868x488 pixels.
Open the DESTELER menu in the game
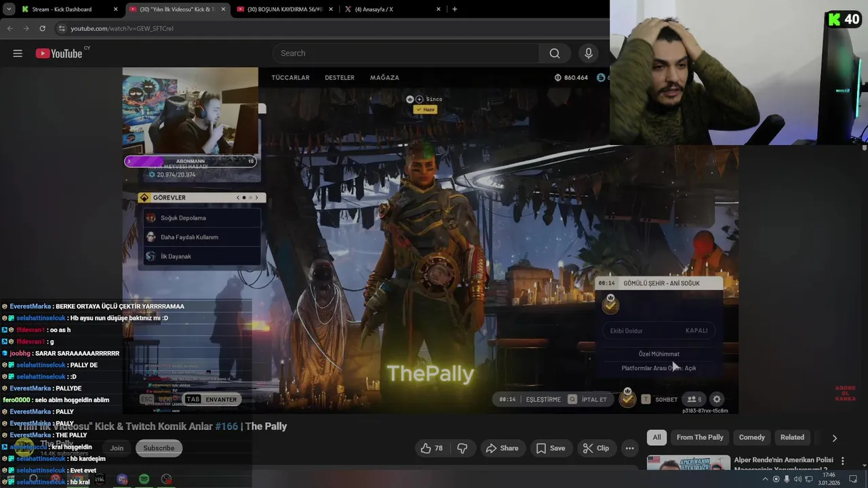tap(339, 77)
